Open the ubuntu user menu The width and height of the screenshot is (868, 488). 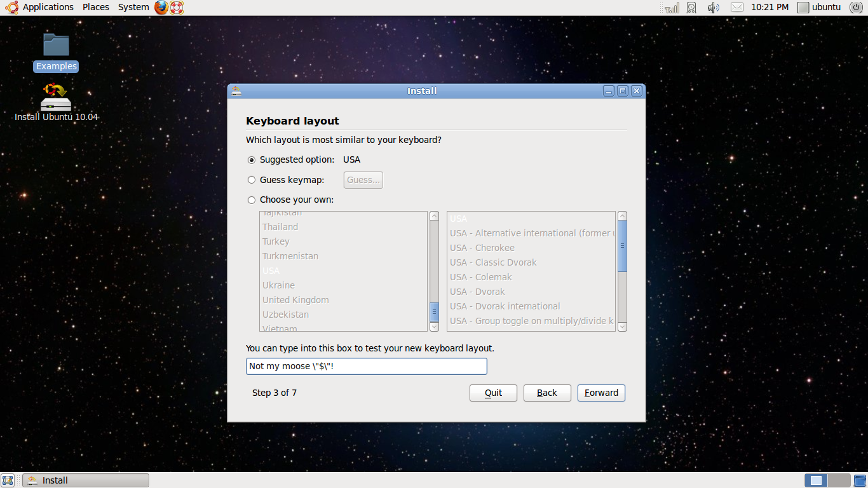coord(820,8)
